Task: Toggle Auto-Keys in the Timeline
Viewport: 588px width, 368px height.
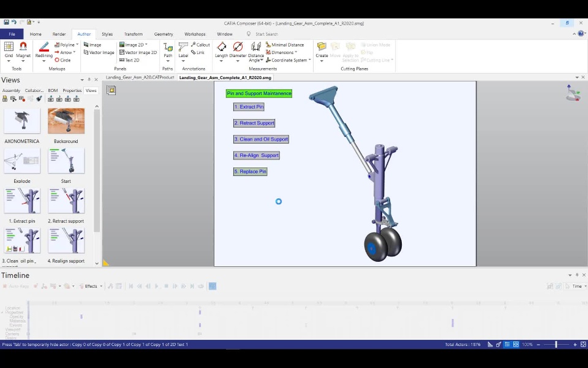Action: coord(16,286)
